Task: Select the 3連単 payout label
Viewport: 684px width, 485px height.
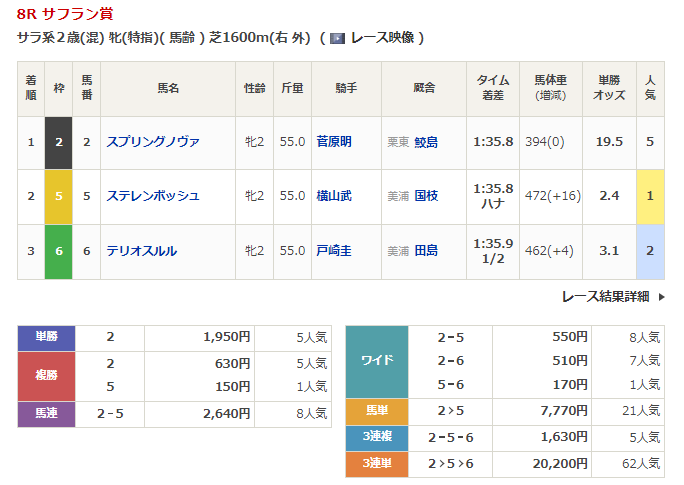Action: pyautogui.click(x=376, y=463)
